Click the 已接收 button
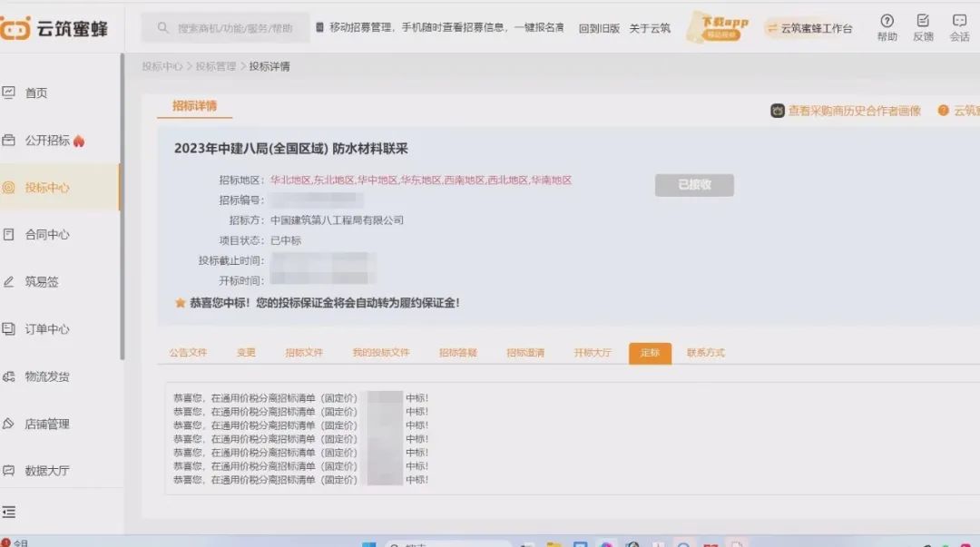The width and height of the screenshot is (980, 547). tap(694, 185)
